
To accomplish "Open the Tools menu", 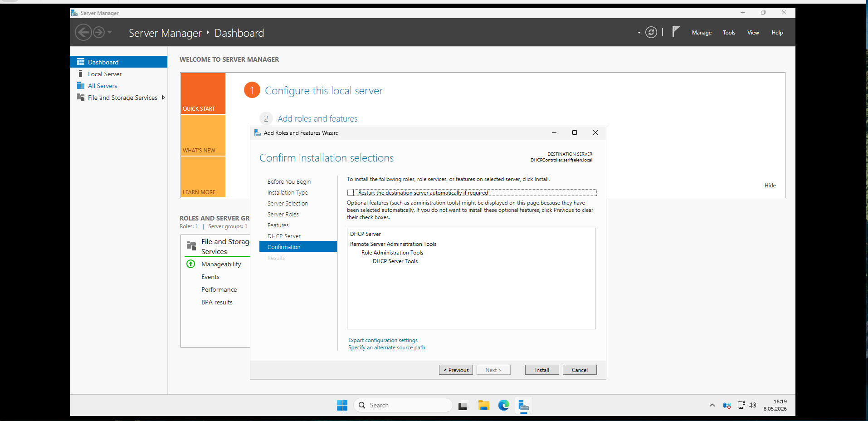I will click(x=729, y=33).
